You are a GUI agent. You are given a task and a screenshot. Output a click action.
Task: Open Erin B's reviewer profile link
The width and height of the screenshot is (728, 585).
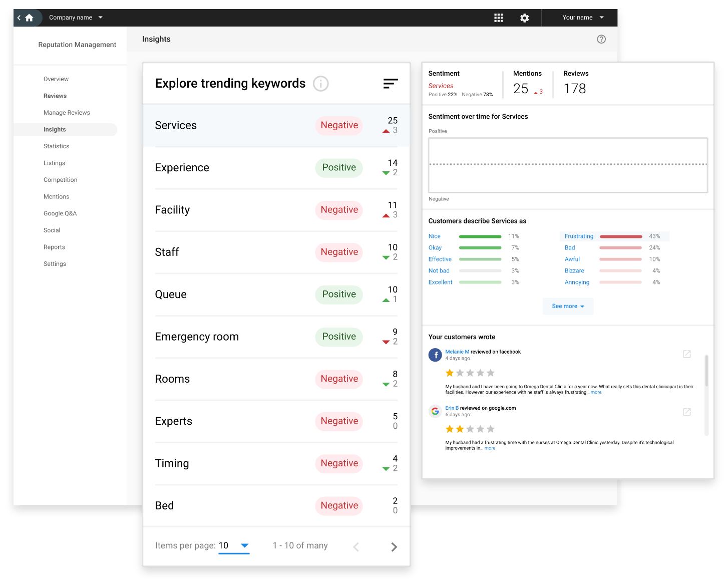pos(452,408)
